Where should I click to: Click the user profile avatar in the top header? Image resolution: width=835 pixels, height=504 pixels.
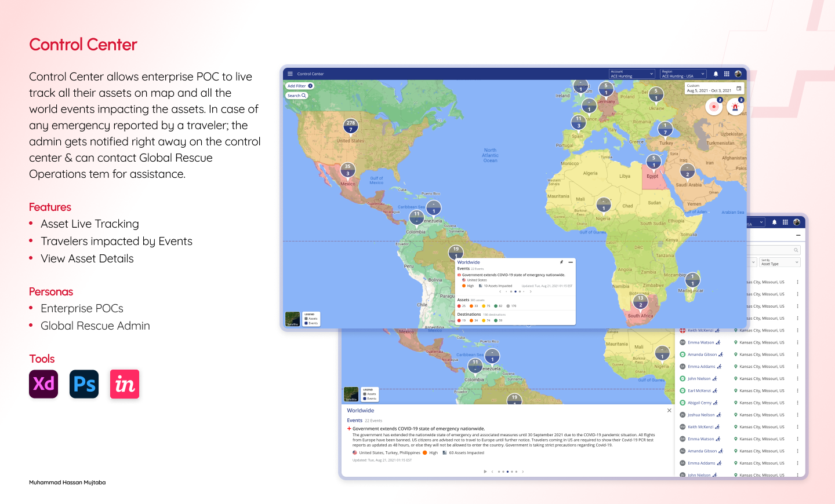pyautogui.click(x=738, y=74)
